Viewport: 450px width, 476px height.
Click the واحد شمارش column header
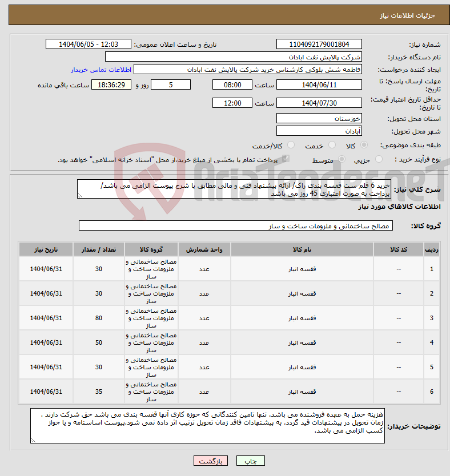(204, 249)
